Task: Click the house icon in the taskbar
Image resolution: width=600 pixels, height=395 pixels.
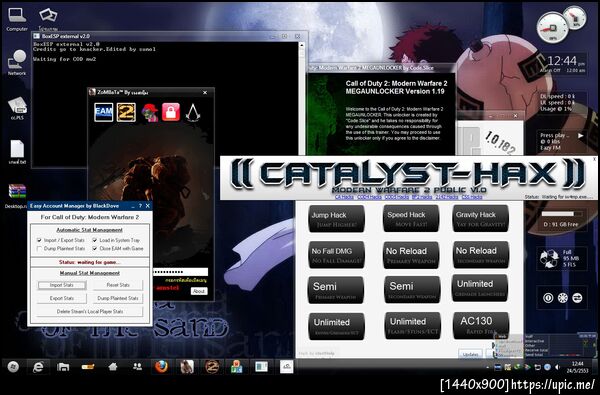Action: tap(112, 367)
